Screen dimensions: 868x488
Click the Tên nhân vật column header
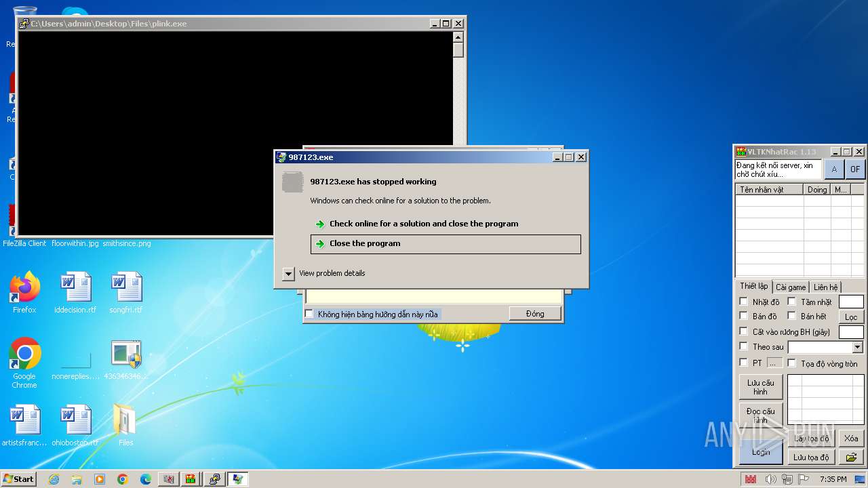pos(770,190)
